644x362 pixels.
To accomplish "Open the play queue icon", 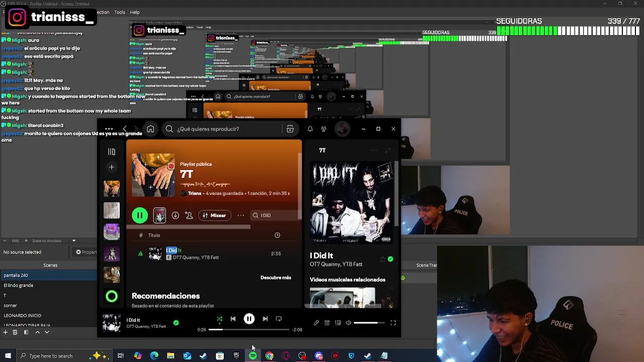I will point(327,323).
